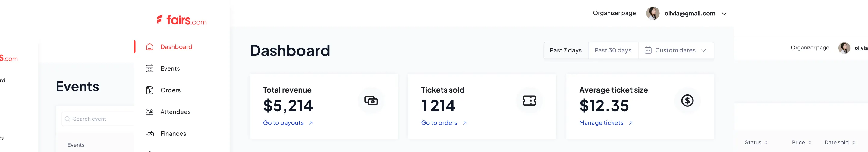Click the Total revenue cash icon
This screenshot has width=868, height=152.
click(x=371, y=100)
